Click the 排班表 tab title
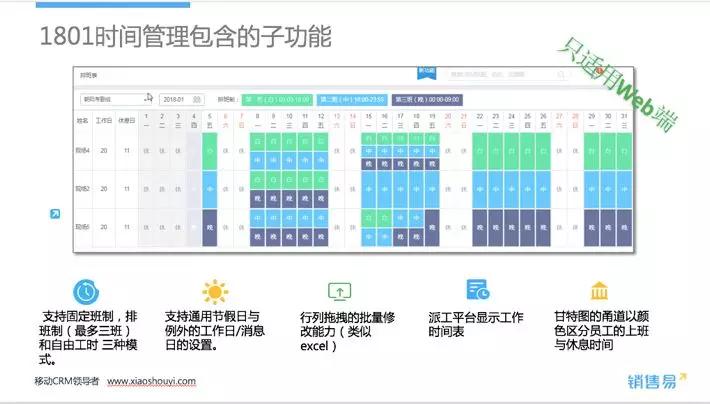710x404 pixels. pyautogui.click(x=89, y=75)
